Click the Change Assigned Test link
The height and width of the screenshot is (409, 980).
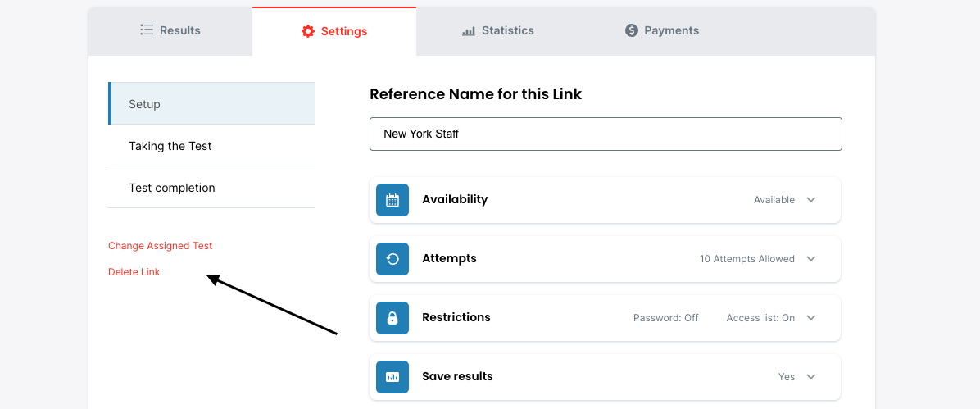(x=161, y=246)
